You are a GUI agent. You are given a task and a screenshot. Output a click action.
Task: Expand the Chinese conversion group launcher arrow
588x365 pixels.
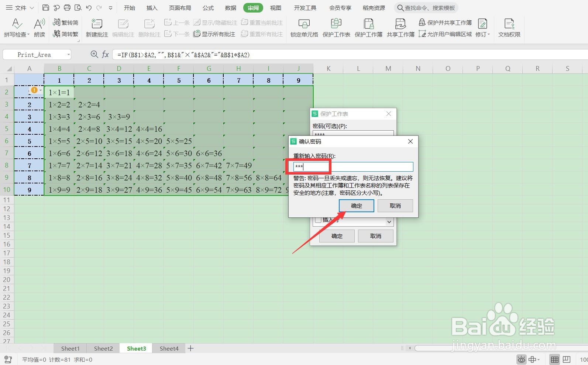[79, 41]
